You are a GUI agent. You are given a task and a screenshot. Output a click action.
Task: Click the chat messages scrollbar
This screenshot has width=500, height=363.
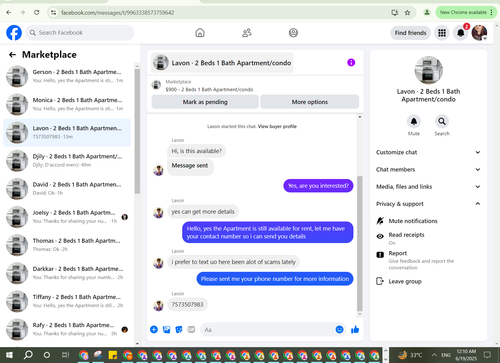(360, 243)
